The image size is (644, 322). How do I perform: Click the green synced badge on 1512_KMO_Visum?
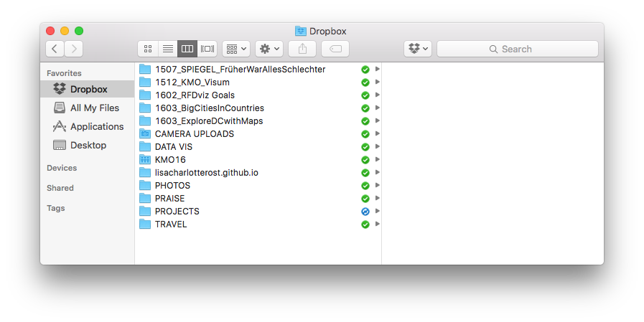[x=365, y=82]
